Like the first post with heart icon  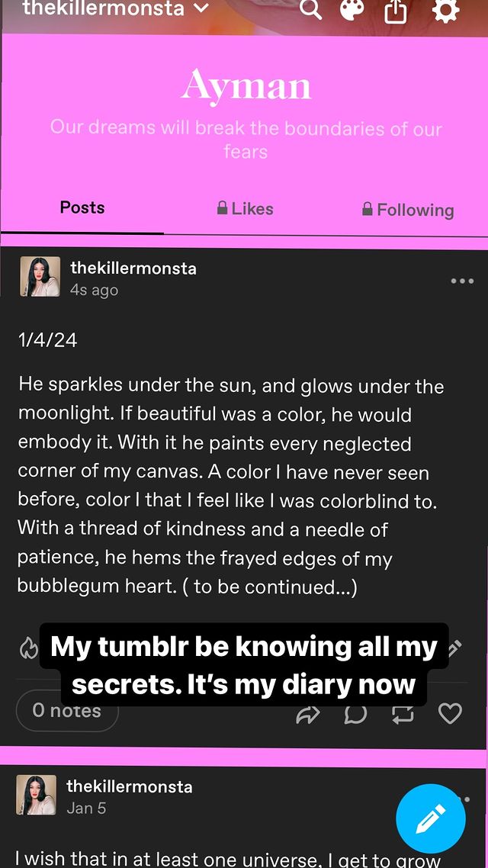click(x=450, y=714)
